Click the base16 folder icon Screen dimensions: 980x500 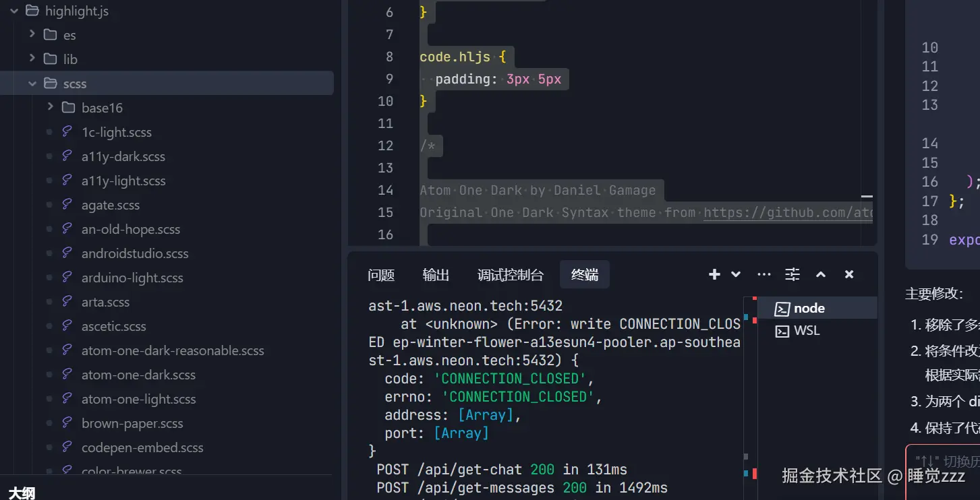(x=68, y=108)
